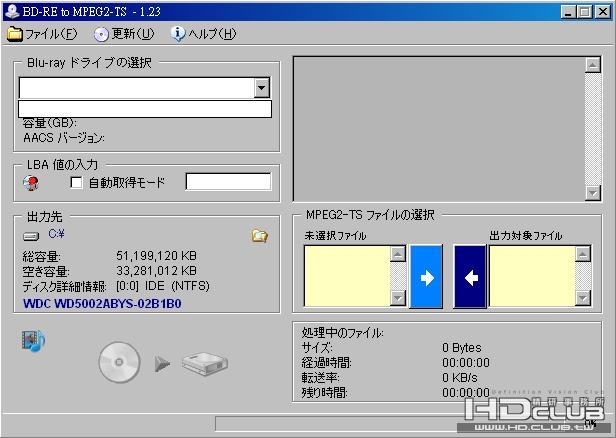Click the WDC WD5002ABYS-02B1B0 disk name
Screen dimensions: 616x438
click(102, 304)
